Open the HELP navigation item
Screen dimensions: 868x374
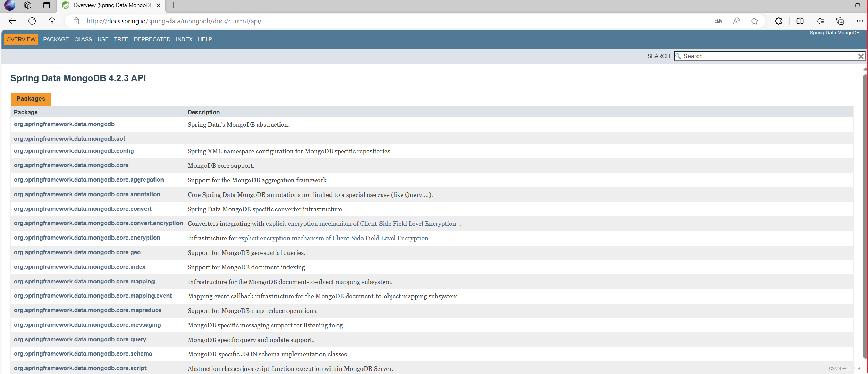(x=205, y=39)
